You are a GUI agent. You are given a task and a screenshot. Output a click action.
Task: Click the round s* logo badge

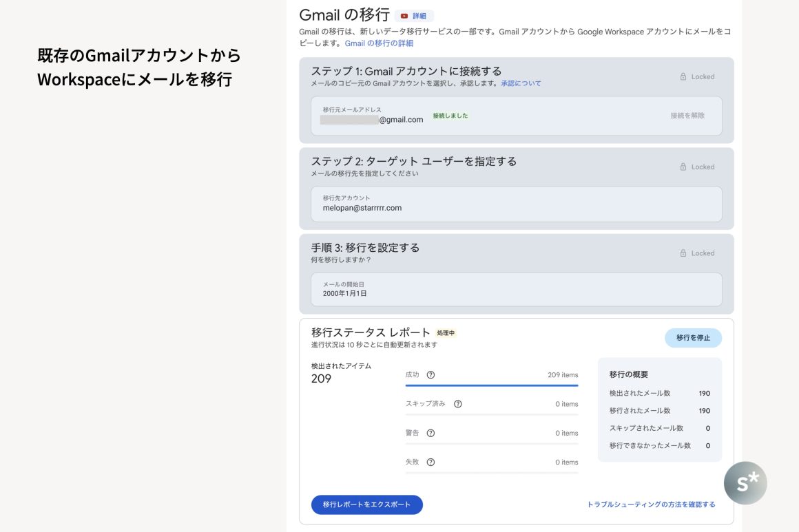coord(745,483)
